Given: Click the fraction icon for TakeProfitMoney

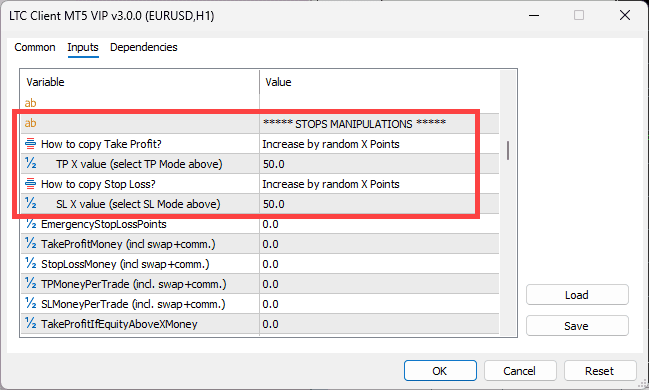Looking at the screenshot, I should tap(31, 243).
